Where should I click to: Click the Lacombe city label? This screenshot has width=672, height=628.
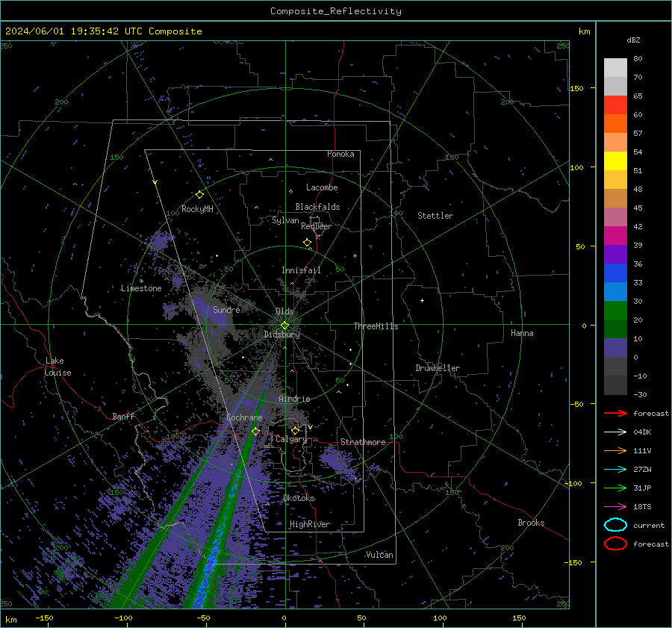(322, 187)
